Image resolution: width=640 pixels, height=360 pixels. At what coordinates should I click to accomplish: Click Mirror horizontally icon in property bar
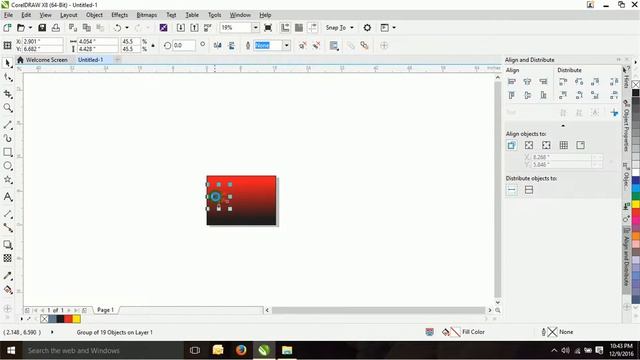[x=218, y=45]
